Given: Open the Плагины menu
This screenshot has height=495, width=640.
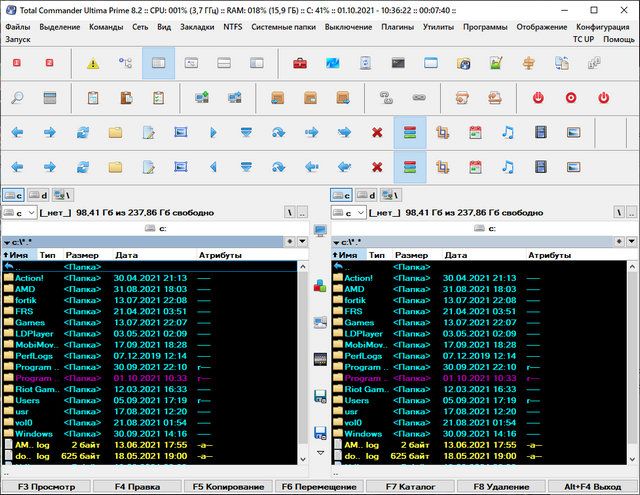Looking at the screenshot, I should [397, 27].
